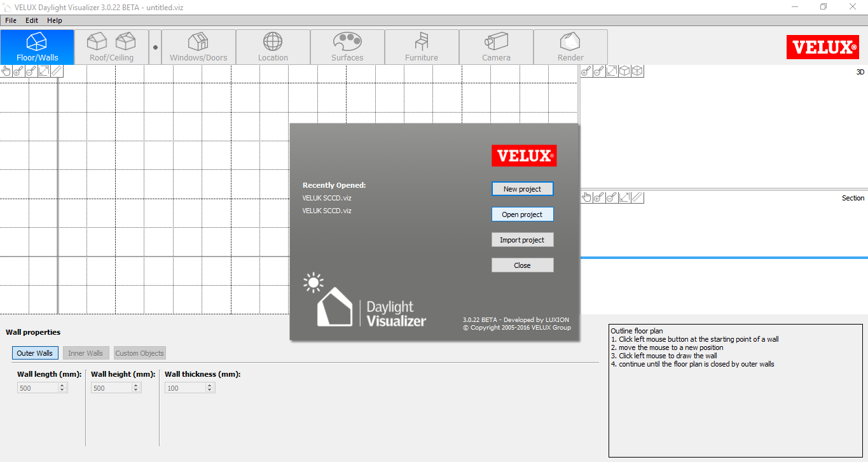Image resolution: width=868 pixels, height=462 pixels.
Task: Select the ruler measure tool in floor plan view
Action: tap(57, 71)
